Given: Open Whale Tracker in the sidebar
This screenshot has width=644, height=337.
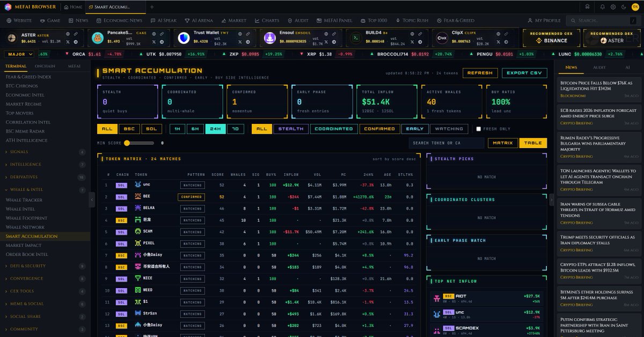Looking at the screenshot, I should [24, 200].
